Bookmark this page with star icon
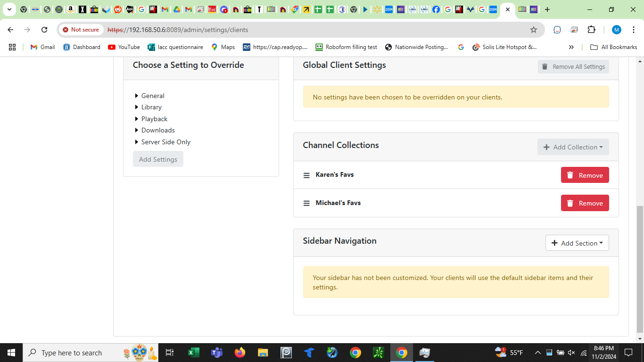 pyautogui.click(x=534, y=30)
